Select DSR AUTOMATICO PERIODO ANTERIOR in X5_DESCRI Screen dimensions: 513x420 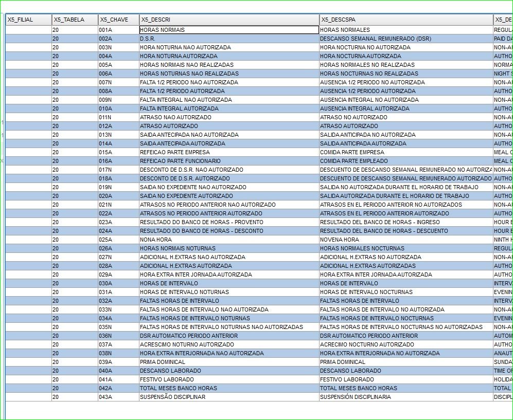coord(229,336)
